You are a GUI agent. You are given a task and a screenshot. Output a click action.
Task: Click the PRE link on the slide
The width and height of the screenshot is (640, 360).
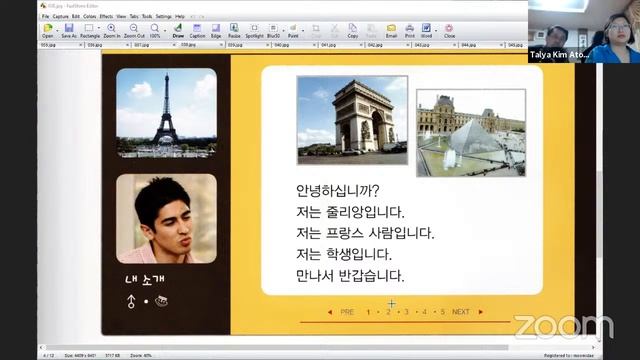(x=347, y=312)
